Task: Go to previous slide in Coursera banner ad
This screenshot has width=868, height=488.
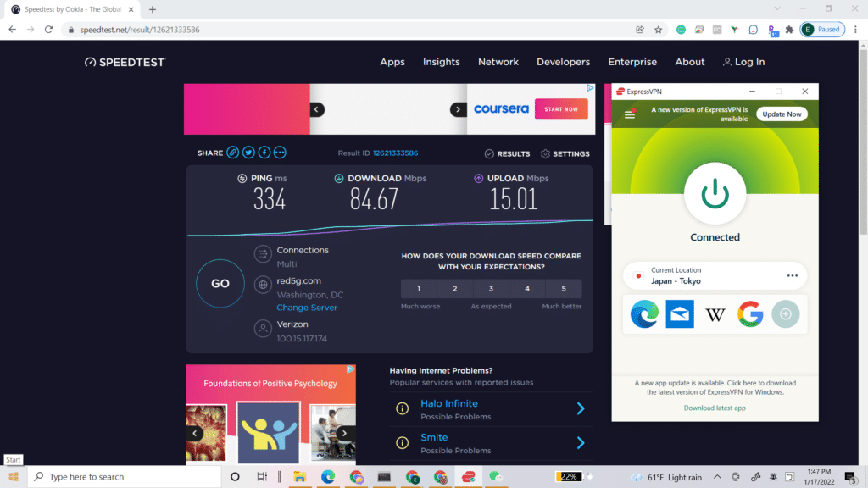Action: pos(317,109)
